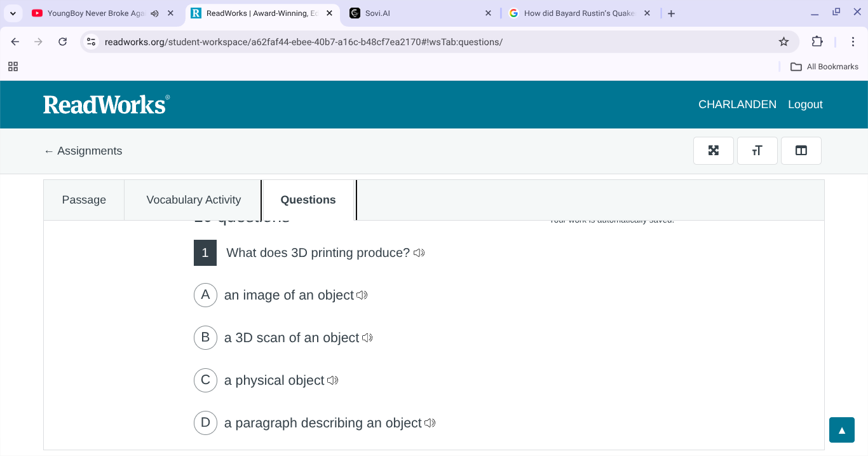
Task: Switch to split-screen layout view
Action: tap(801, 151)
